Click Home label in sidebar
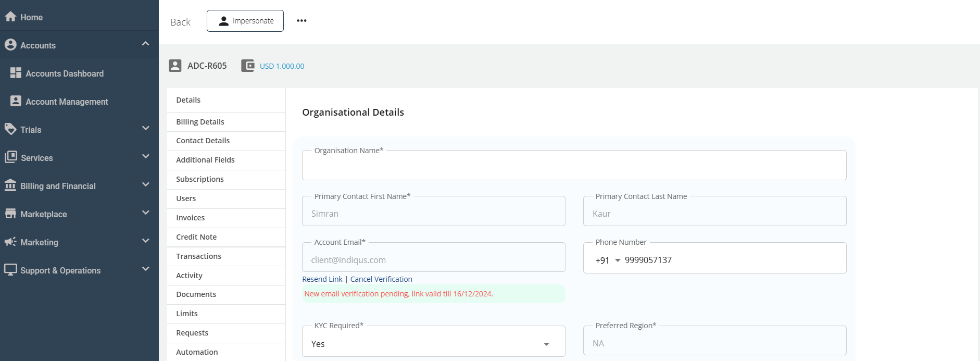This screenshot has width=980, height=361. [31, 17]
